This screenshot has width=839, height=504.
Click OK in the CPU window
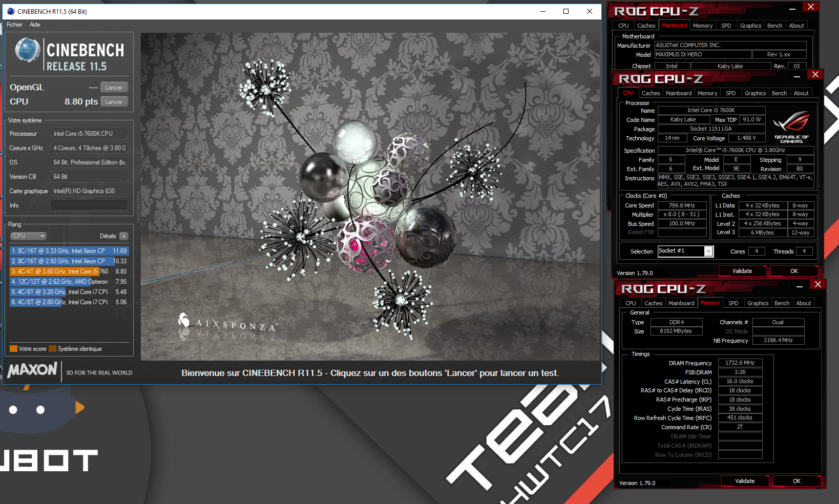(x=794, y=271)
